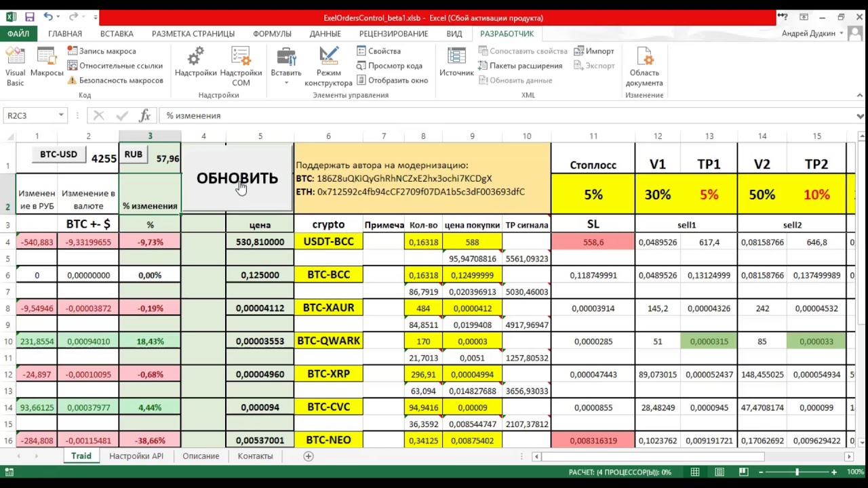Screen dimensions: 868x488
Task: Zoom in with plus button
Action: [x=834, y=472]
